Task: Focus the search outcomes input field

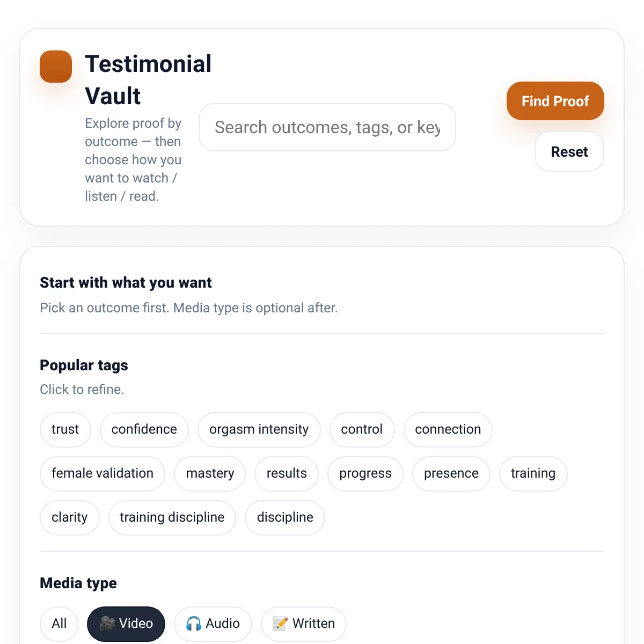Action: coord(327,128)
